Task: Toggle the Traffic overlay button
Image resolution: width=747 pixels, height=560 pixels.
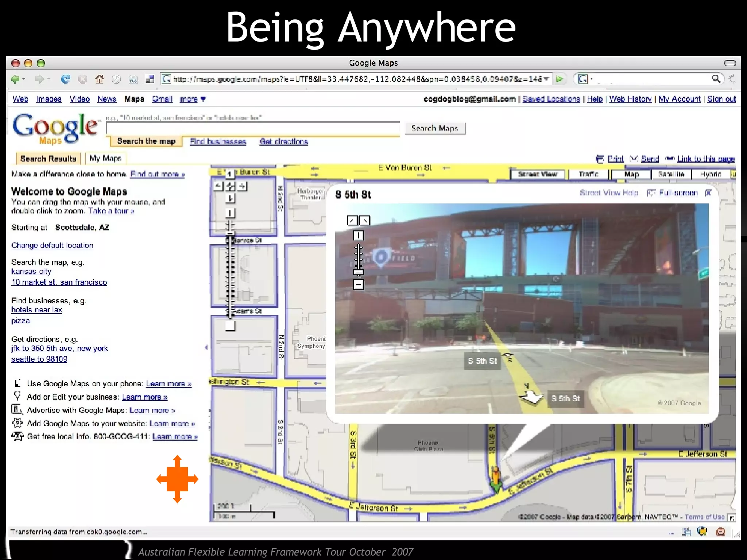Action: tap(588, 174)
